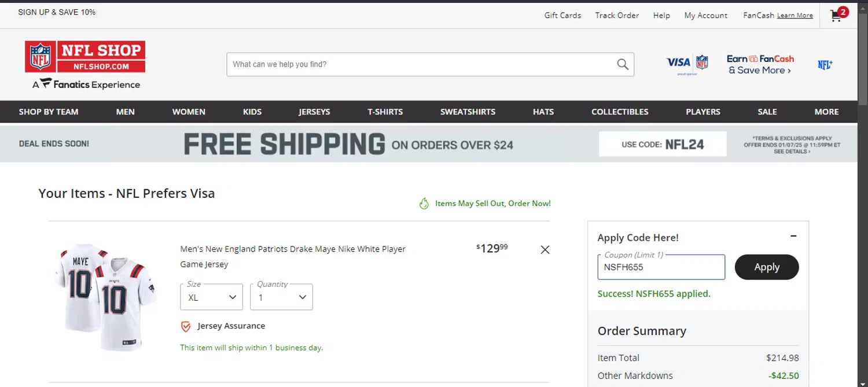868x387 pixels.
Task: Click the $129.99 jersey price
Action: 492,248
